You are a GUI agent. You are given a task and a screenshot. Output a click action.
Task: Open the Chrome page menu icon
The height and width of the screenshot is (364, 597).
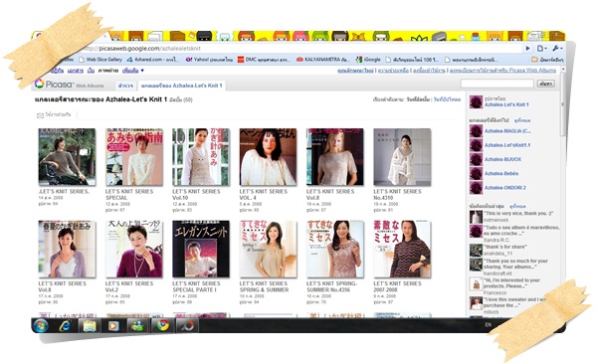541,49
